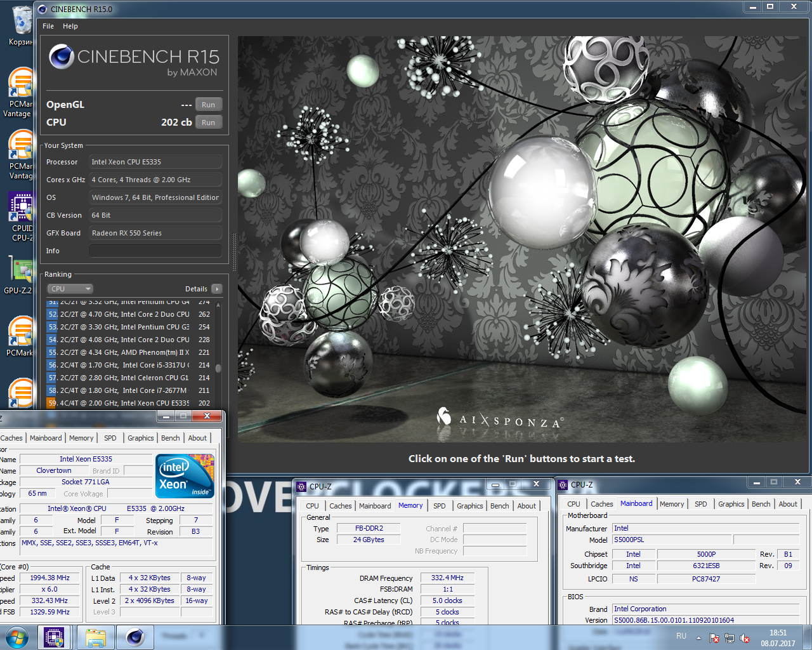The height and width of the screenshot is (650, 812).
Task: Click the motherboard Model field S5000PSL
Action: click(x=672, y=540)
